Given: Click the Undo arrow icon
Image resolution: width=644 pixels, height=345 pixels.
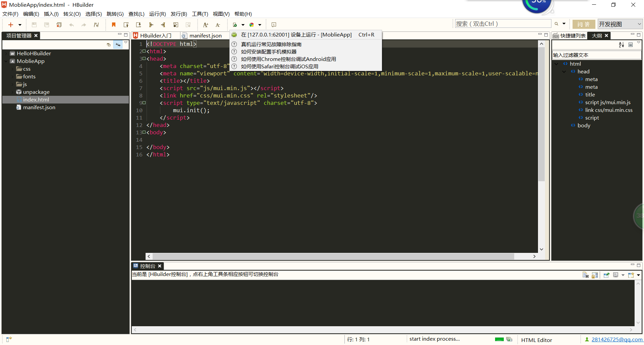Looking at the screenshot, I should pyautogui.click(x=71, y=25).
